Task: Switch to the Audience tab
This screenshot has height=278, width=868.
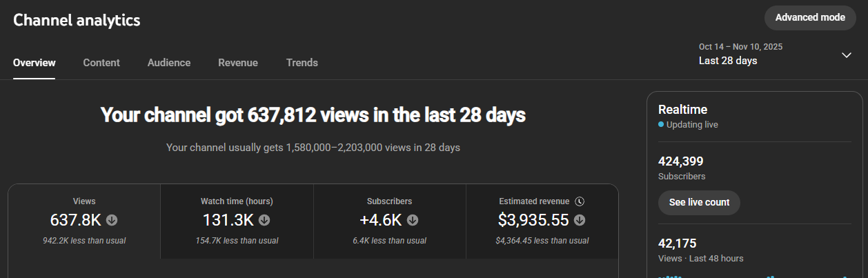Action: (x=169, y=63)
